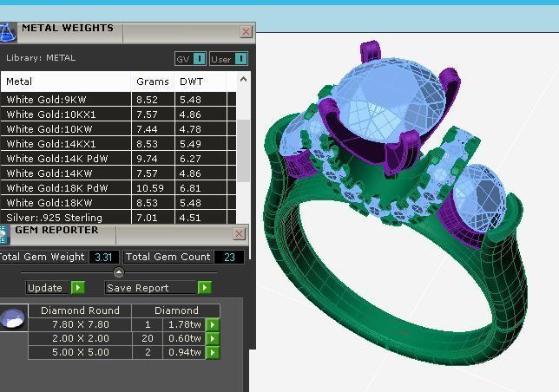Select the White Gold:14KX1 row
The height and width of the screenshot is (392, 559).
click(118, 144)
